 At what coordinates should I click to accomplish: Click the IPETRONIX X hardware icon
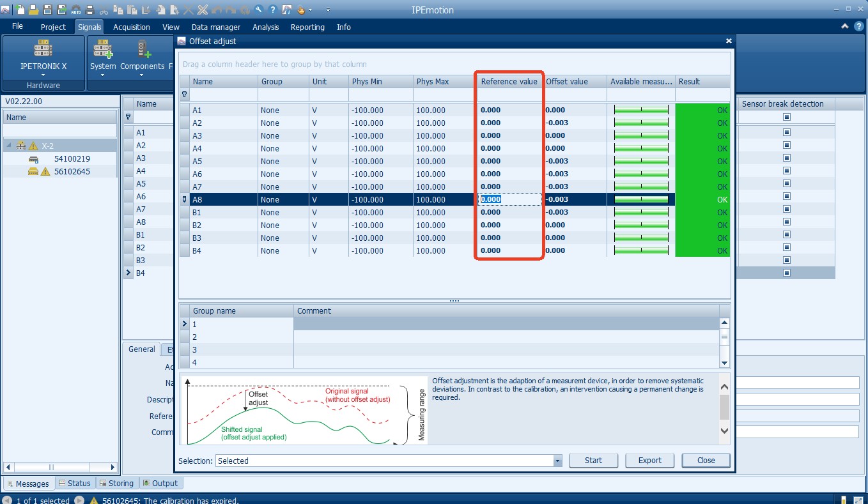click(43, 49)
